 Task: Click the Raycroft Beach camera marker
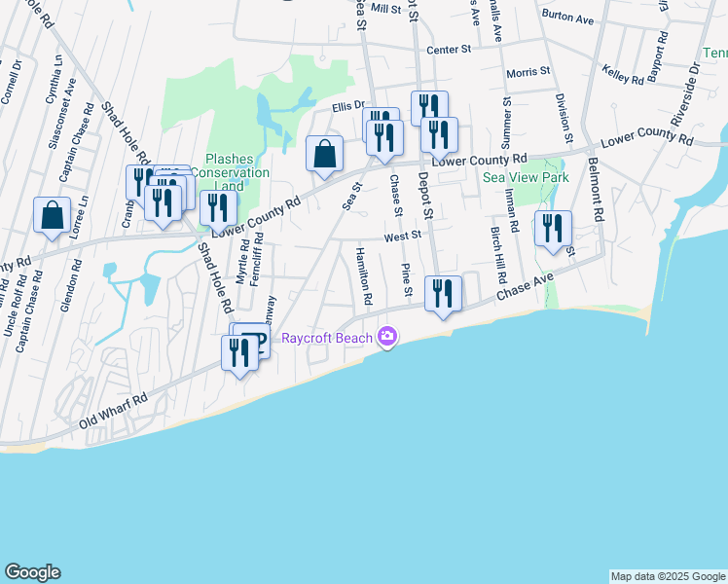387,337
